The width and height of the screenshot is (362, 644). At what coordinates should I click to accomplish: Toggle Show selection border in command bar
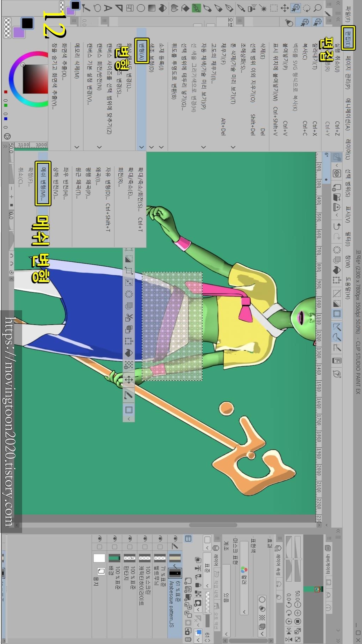[337, 314]
